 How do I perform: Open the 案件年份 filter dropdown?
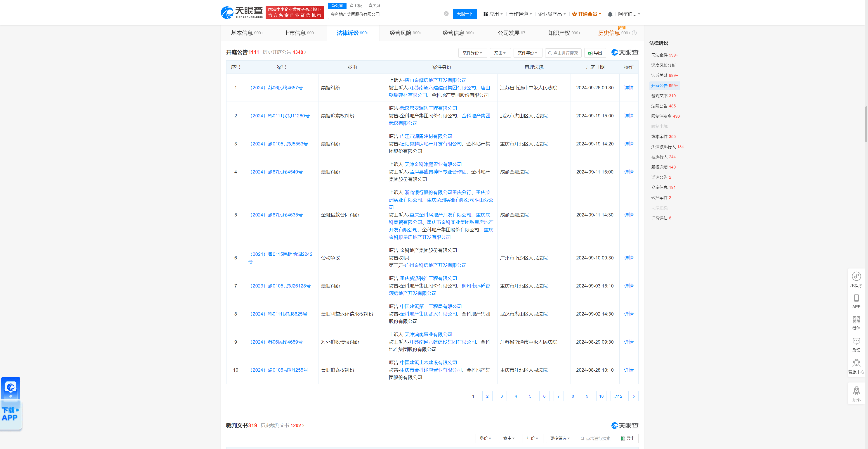click(528, 53)
